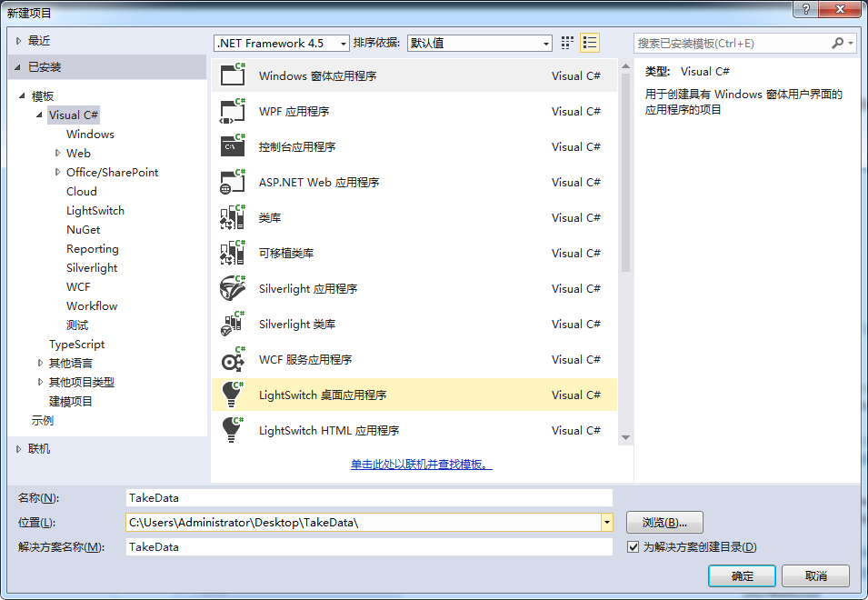The width and height of the screenshot is (868, 600).
Task: Select the NuGet template category
Action: coord(83,229)
